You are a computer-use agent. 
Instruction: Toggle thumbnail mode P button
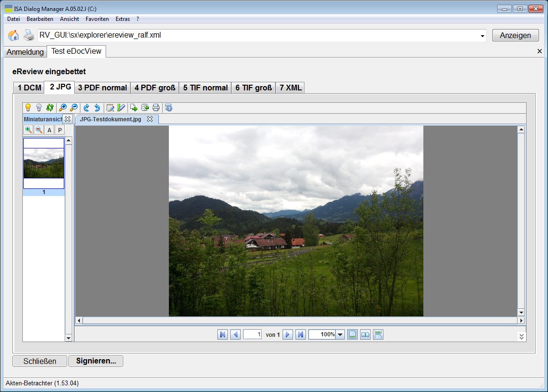tap(60, 130)
